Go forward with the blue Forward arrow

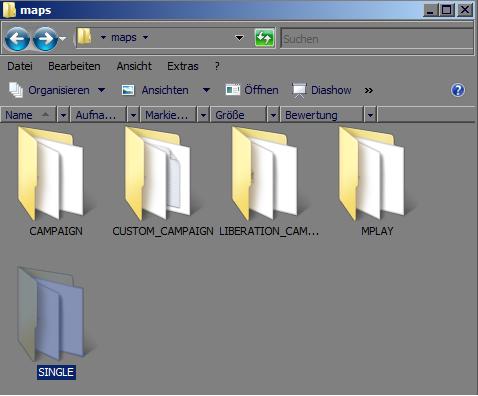click(x=46, y=39)
